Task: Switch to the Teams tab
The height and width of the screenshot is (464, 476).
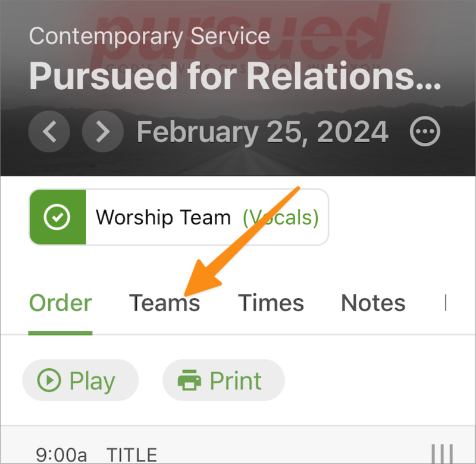Action: tap(165, 303)
